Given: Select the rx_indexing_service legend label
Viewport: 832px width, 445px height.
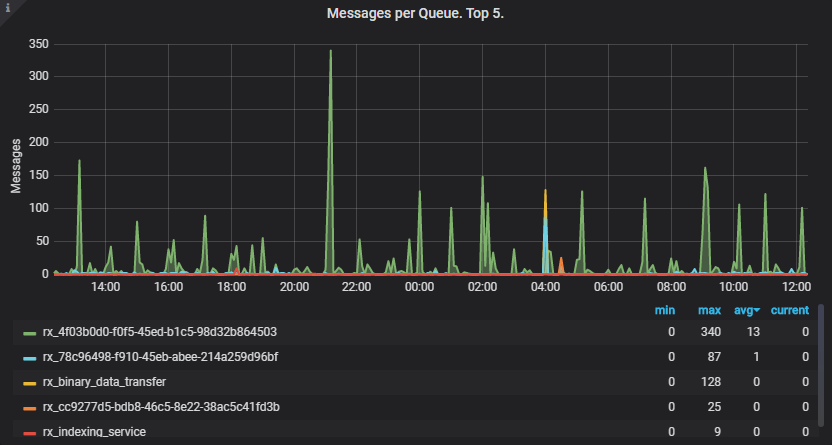Looking at the screenshot, I should 94,432.
